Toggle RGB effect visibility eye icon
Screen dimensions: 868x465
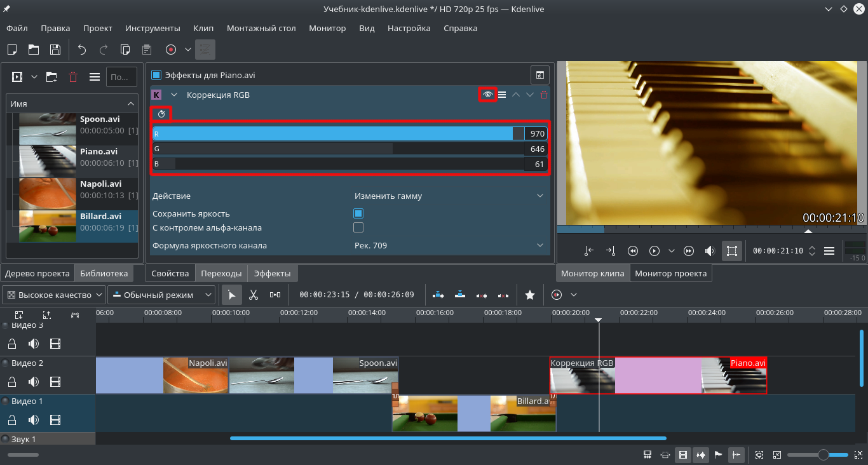487,95
